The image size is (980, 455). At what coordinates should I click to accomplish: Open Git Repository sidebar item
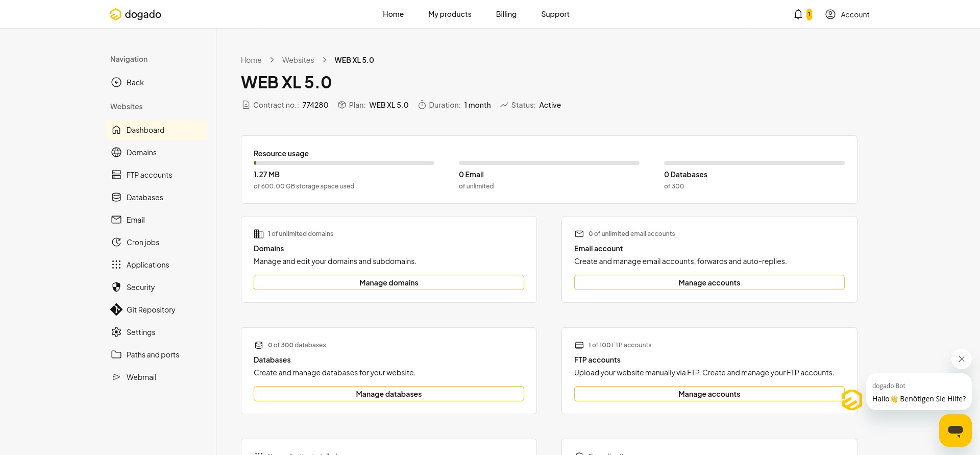click(157, 309)
